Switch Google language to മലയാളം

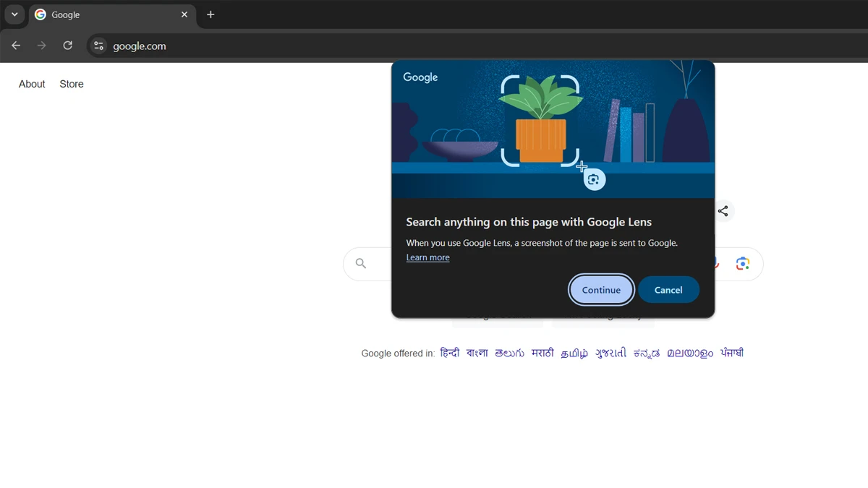coord(690,353)
